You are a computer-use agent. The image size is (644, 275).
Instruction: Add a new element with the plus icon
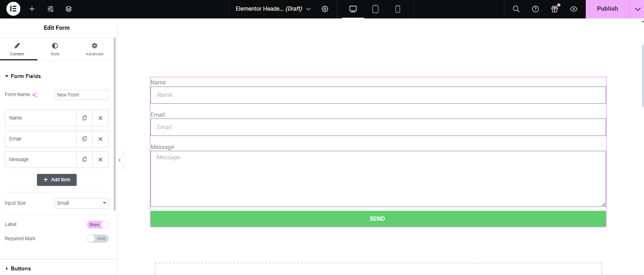click(32, 9)
